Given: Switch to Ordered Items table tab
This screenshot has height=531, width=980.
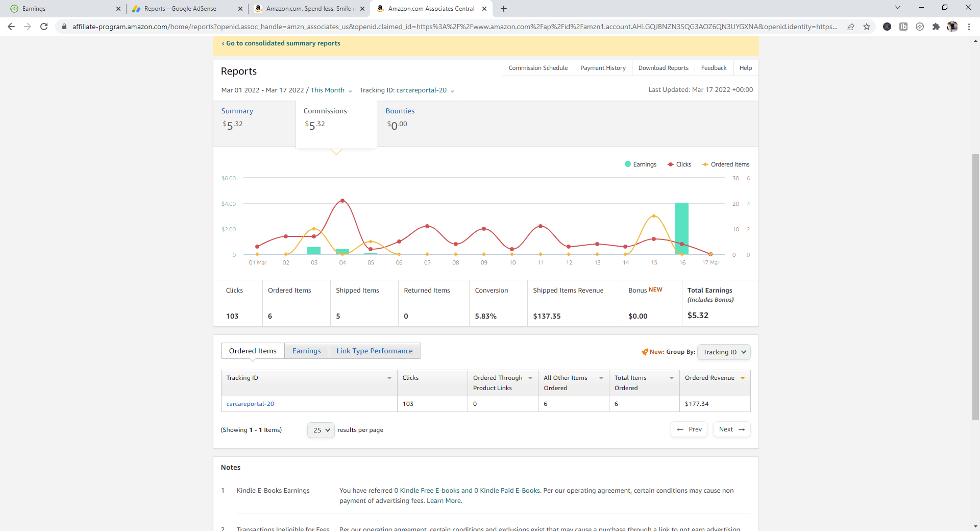Looking at the screenshot, I should [x=253, y=351].
